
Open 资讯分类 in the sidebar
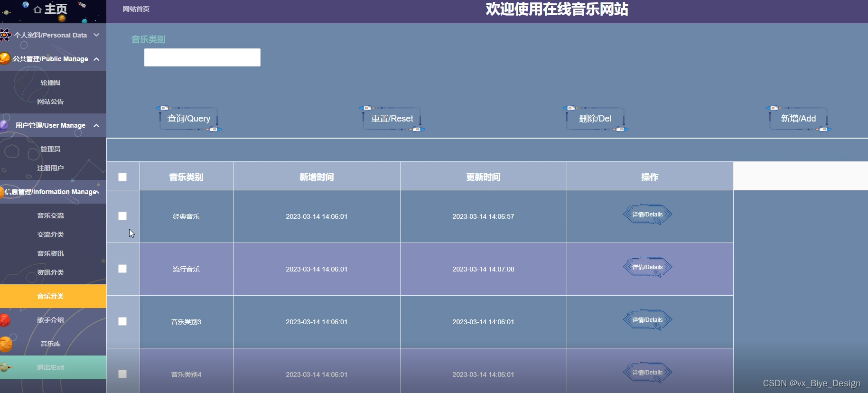coord(50,272)
